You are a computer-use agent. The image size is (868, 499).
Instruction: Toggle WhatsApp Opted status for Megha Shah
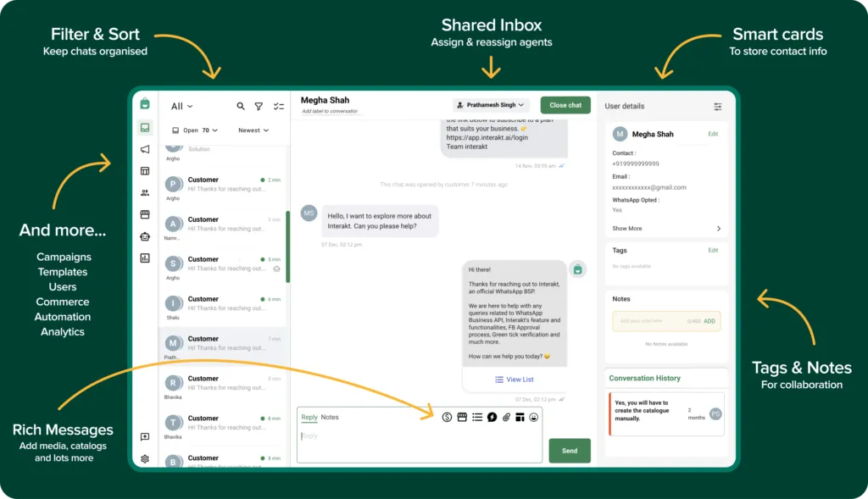617,209
